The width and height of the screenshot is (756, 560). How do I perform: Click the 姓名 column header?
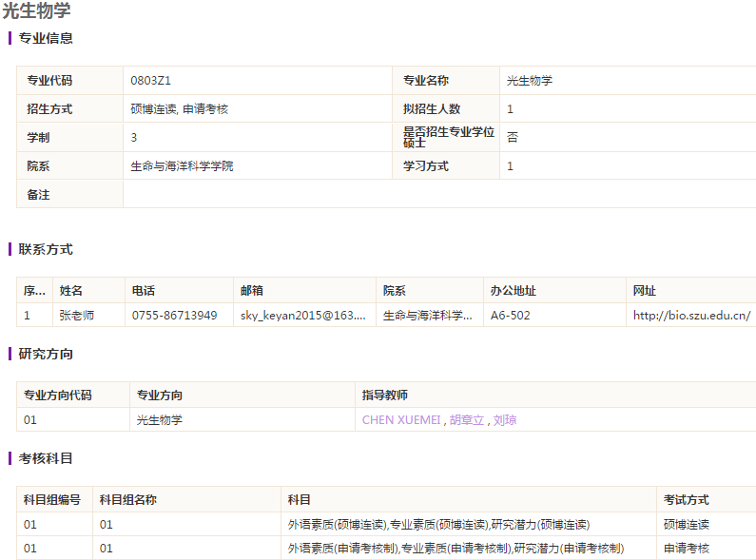[71, 291]
